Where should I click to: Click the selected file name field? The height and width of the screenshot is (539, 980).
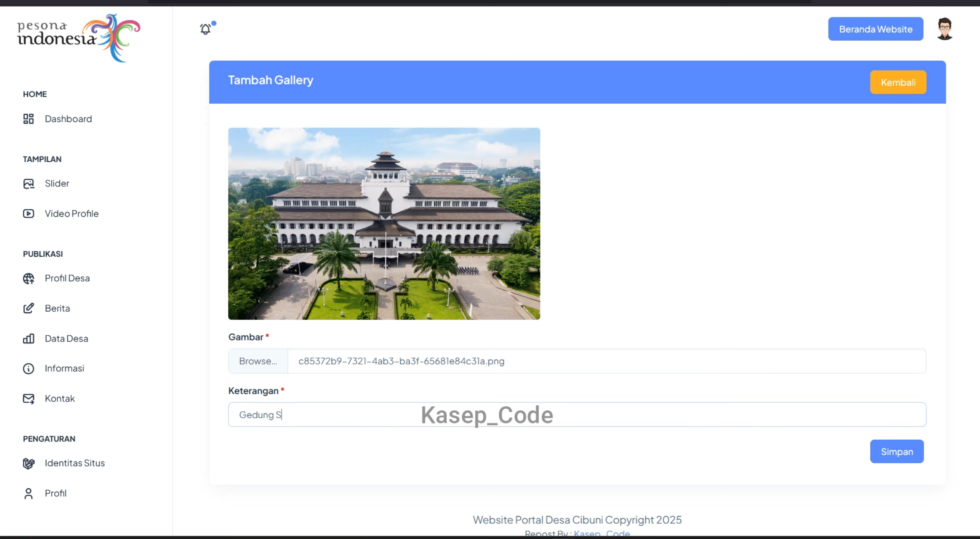pyautogui.click(x=607, y=361)
